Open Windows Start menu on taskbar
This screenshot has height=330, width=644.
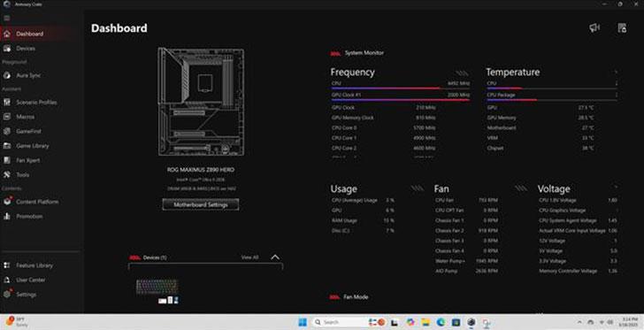pos(303,322)
